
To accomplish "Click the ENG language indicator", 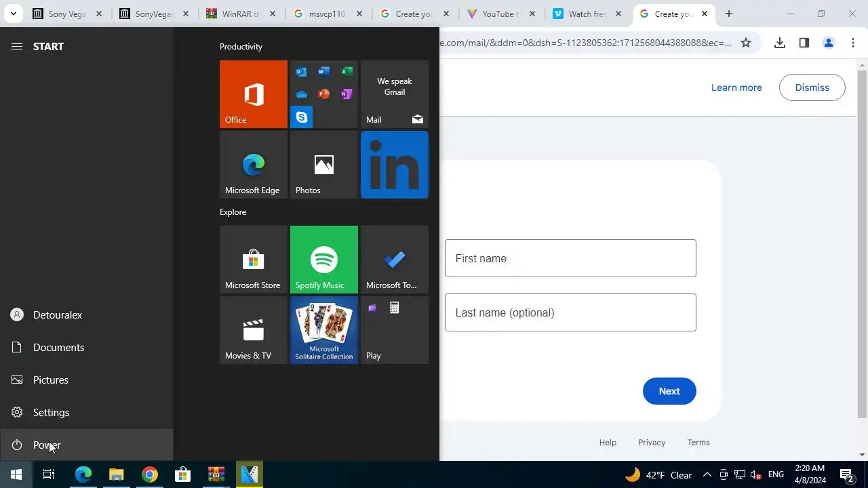I will pos(776,475).
